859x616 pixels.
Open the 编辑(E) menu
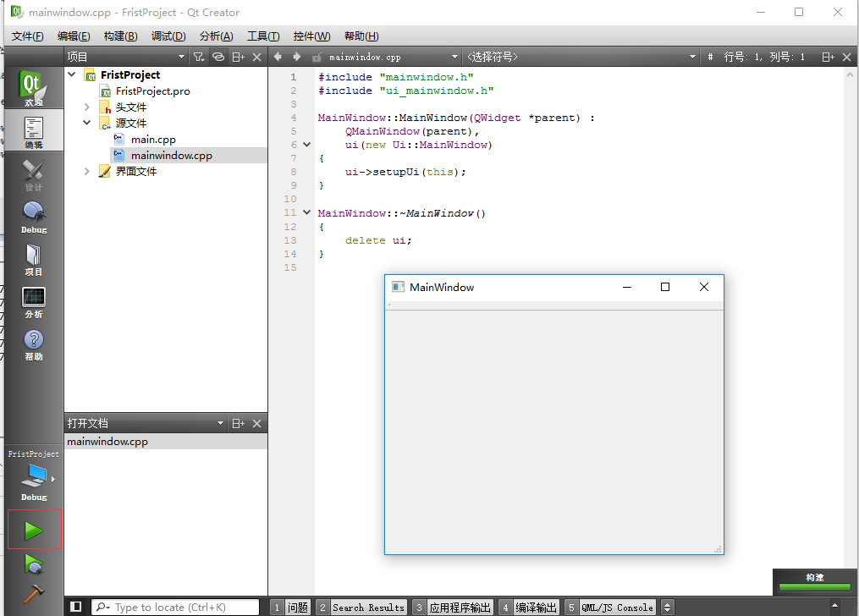[74, 36]
